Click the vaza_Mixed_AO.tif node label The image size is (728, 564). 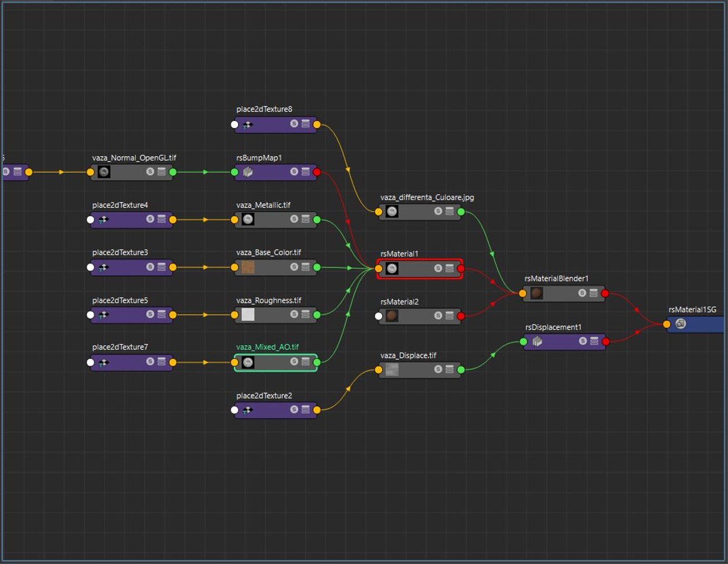coord(267,347)
